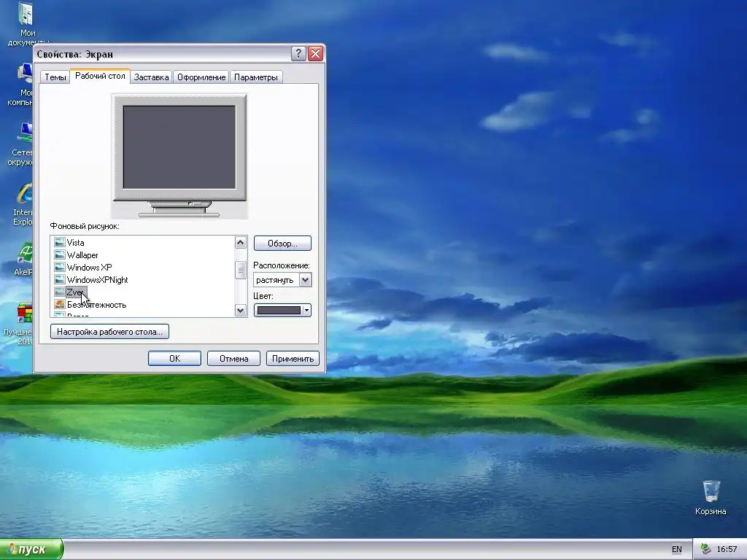The image size is (747, 560).
Task: Click the 16:57 taskbar clock
Action: 727,549
